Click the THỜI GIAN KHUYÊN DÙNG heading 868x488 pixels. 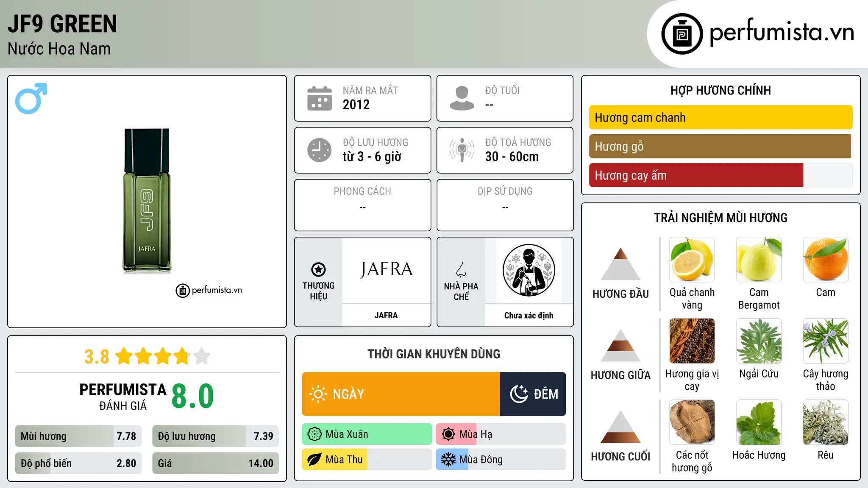point(434,354)
